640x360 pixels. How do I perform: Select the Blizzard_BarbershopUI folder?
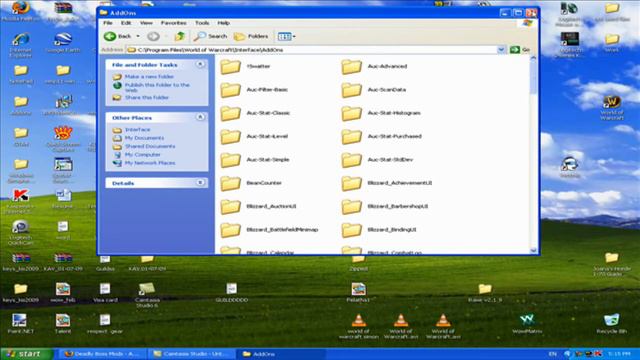pyautogui.click(x=385, y=206)
